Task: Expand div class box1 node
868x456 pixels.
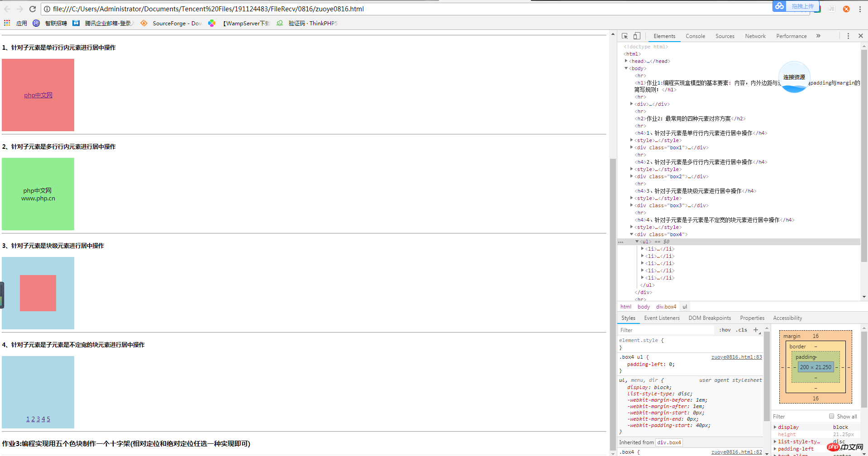Action: (x=632, y=147)
